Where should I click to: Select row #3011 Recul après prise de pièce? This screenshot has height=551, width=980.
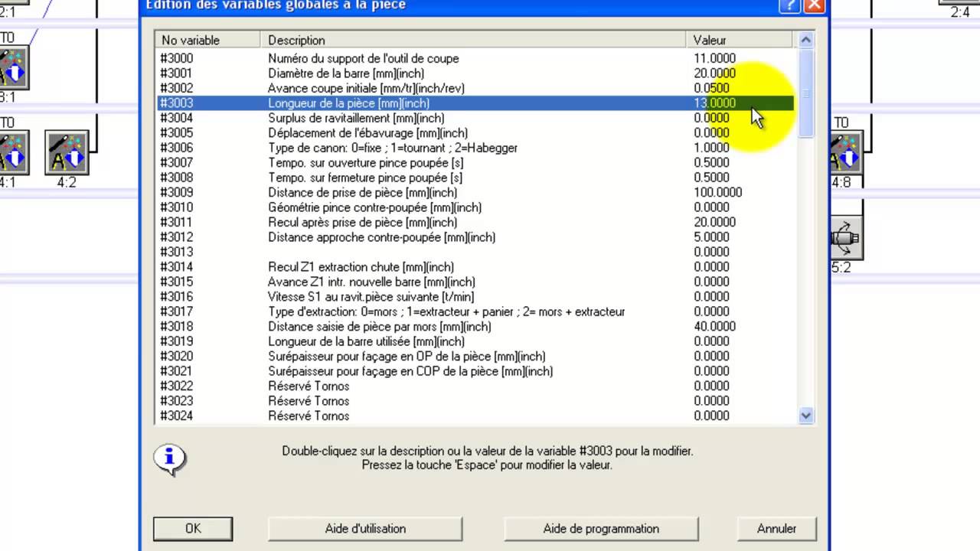(x=475, y=223)
